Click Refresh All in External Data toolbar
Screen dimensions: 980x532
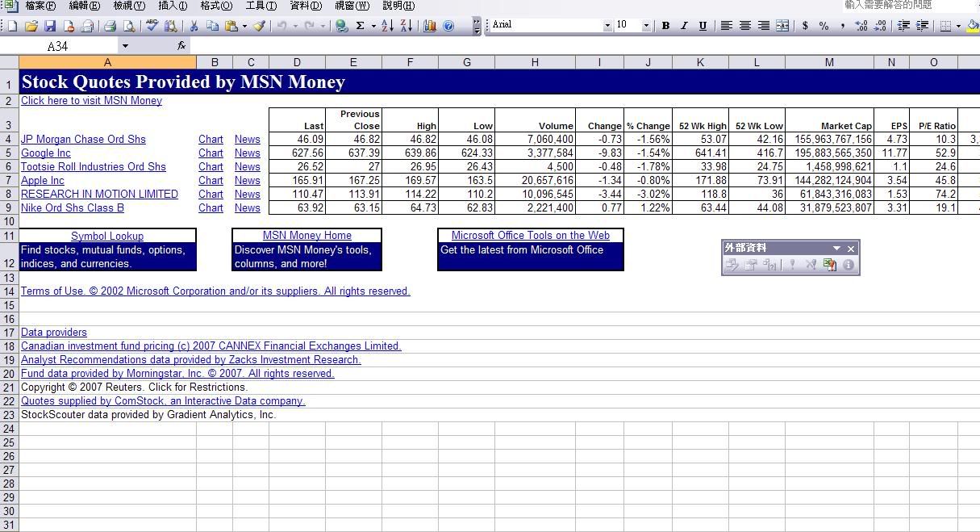830,265
